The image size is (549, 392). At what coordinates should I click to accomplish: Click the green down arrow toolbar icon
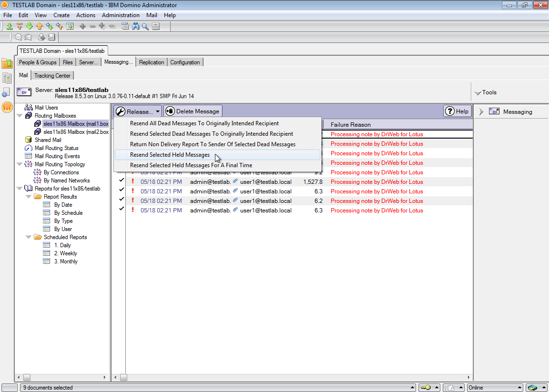tap(30, 26)
